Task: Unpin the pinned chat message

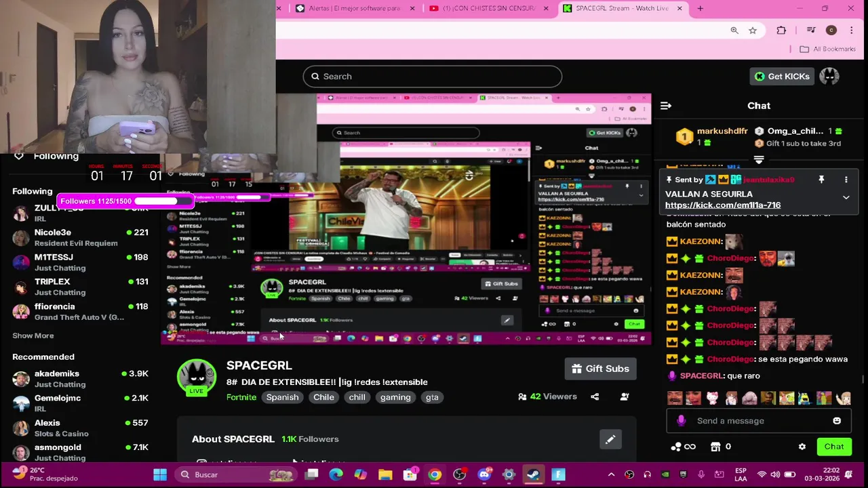Action: click(821, 180)
